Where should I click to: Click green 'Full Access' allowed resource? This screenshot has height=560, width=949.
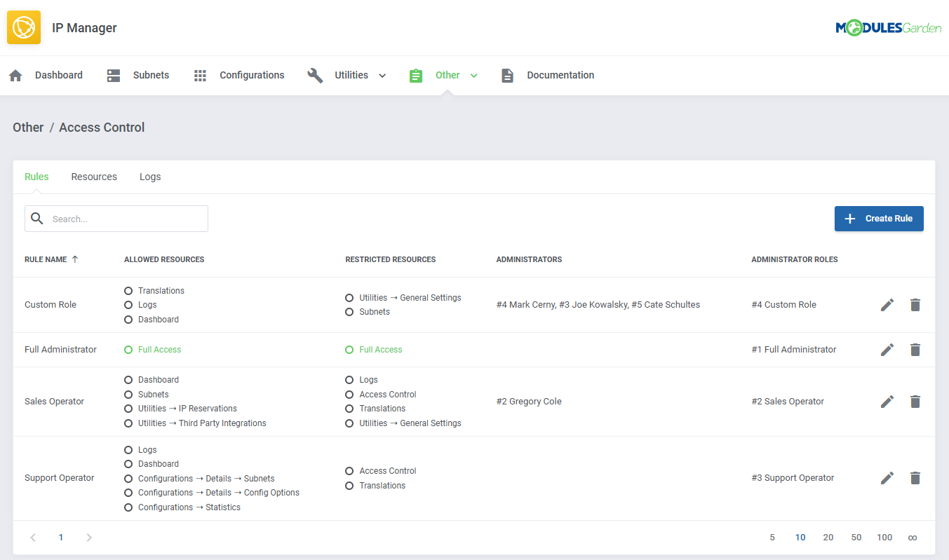pos(159,350)
